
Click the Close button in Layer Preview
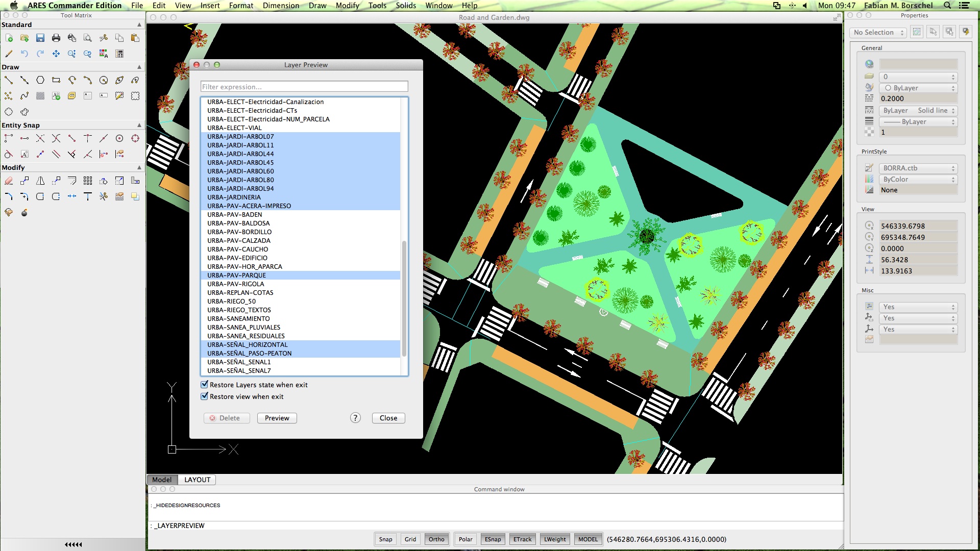(x=388, y=418)
